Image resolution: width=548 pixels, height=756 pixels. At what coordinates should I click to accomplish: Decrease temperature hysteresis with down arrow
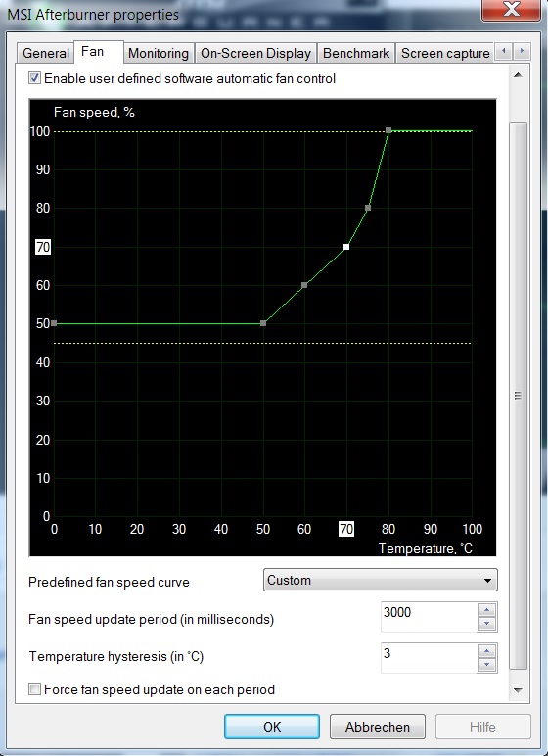click(x=486, y=665)
